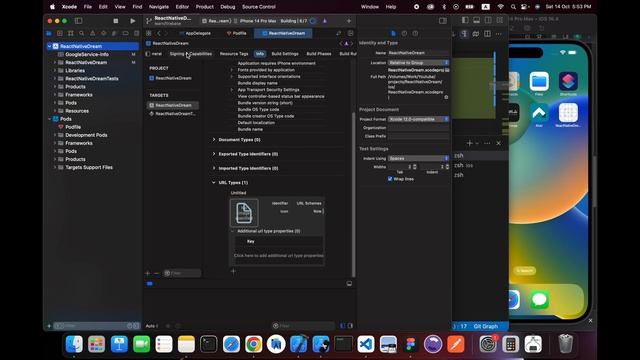Open the Location dropdown in inspector

click(x=418, y=62)
